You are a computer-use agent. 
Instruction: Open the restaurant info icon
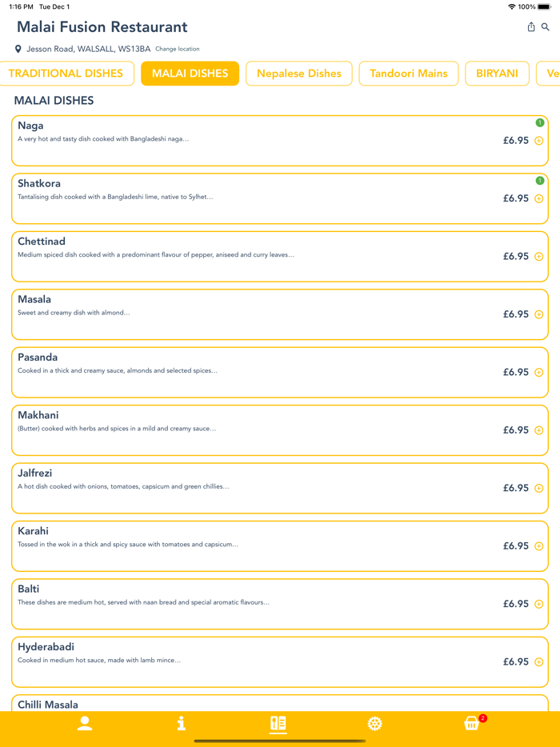click(182, 724)
